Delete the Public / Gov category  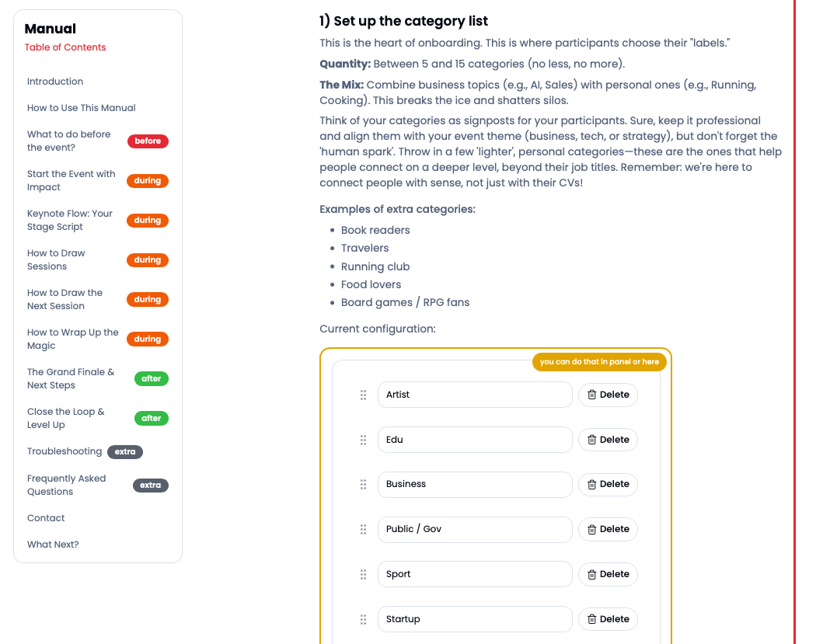coord(608,529)
